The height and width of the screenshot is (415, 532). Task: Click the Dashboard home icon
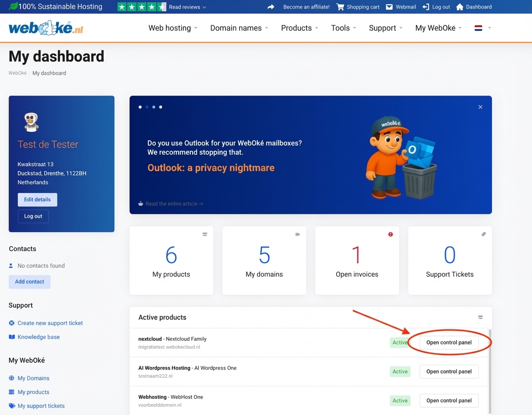click(x=460, y=7)
